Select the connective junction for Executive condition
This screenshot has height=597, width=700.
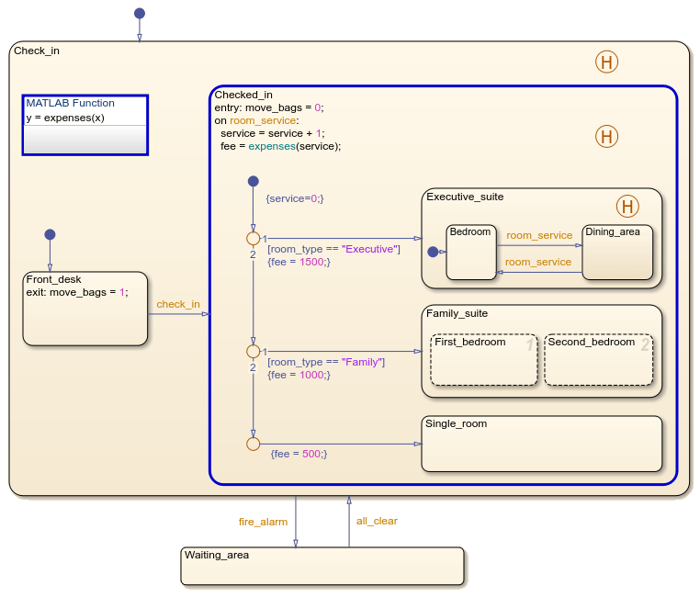(254, 239)
